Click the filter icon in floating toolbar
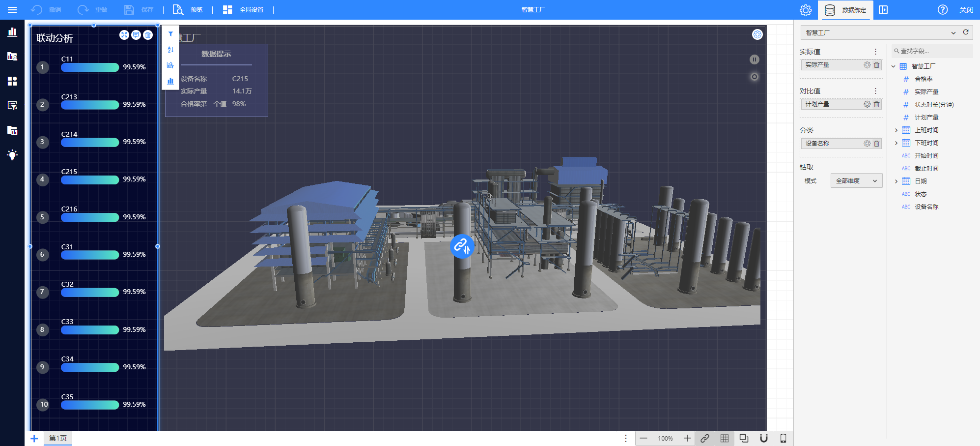Viewport: 980px width, 446px height. tap(170, 34)
